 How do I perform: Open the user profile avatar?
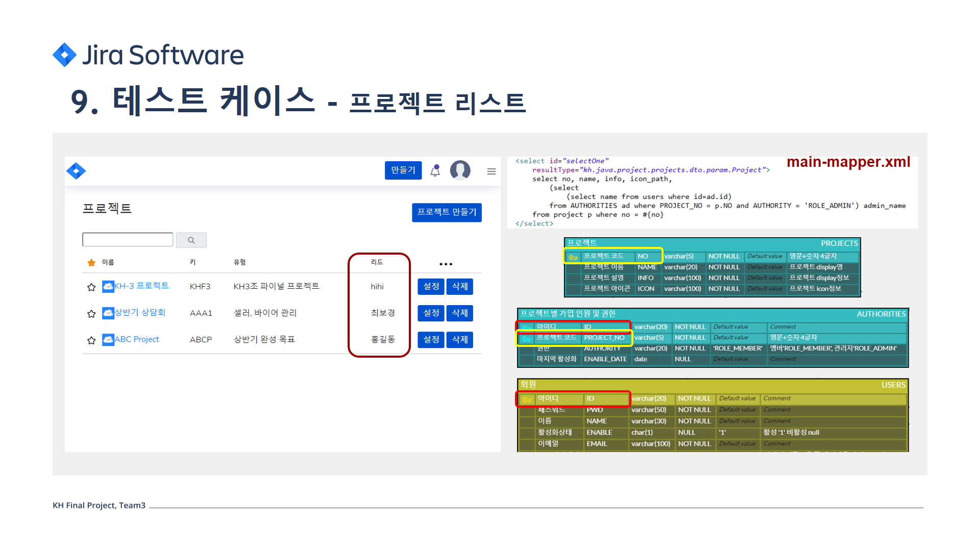[460, 170]
